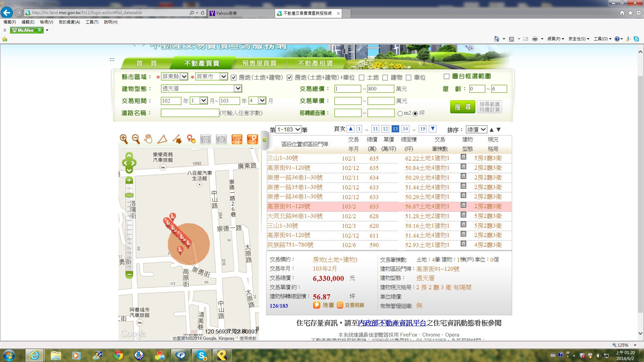Image resolution: width=644 pixels, height=362 pixels.
Task: Activate the hand pan tool
Action: click(148, 139)
